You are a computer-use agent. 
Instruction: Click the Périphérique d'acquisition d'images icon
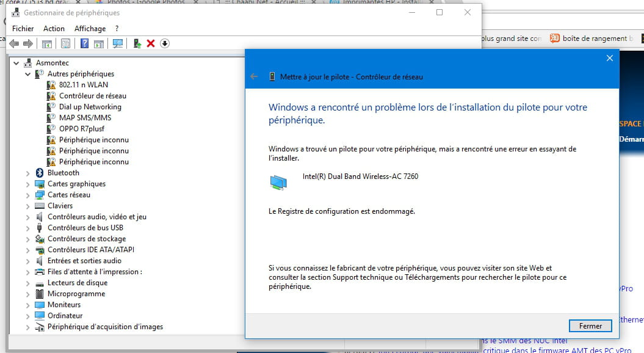(x=40, y=327)
